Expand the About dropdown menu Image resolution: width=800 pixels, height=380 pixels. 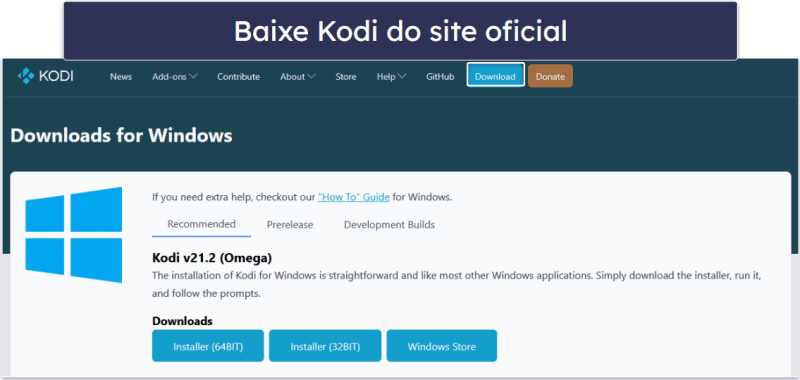[x=298, y=77]
